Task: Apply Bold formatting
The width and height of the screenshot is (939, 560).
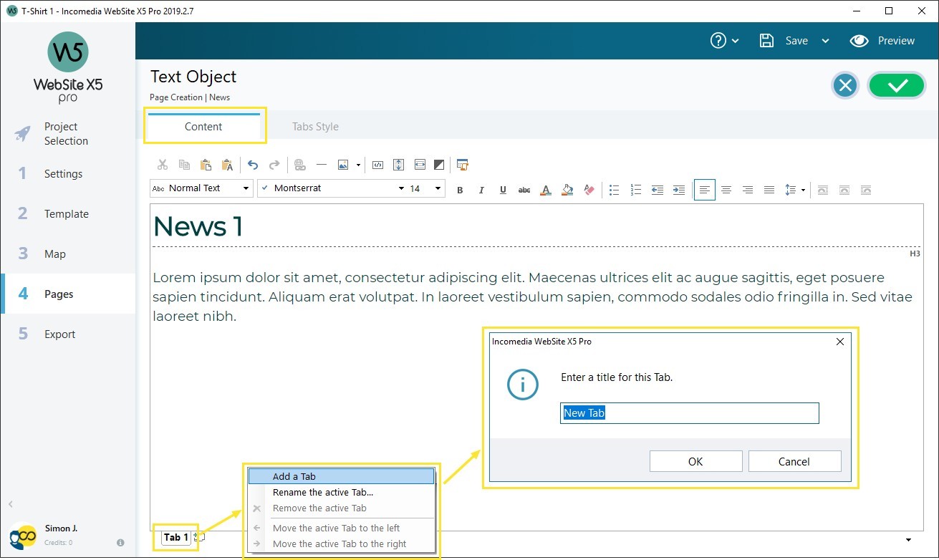Action: (460, 190)
